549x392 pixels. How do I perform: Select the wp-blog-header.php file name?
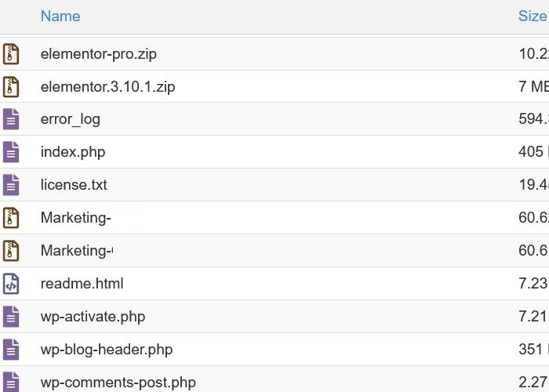[107, 350]
